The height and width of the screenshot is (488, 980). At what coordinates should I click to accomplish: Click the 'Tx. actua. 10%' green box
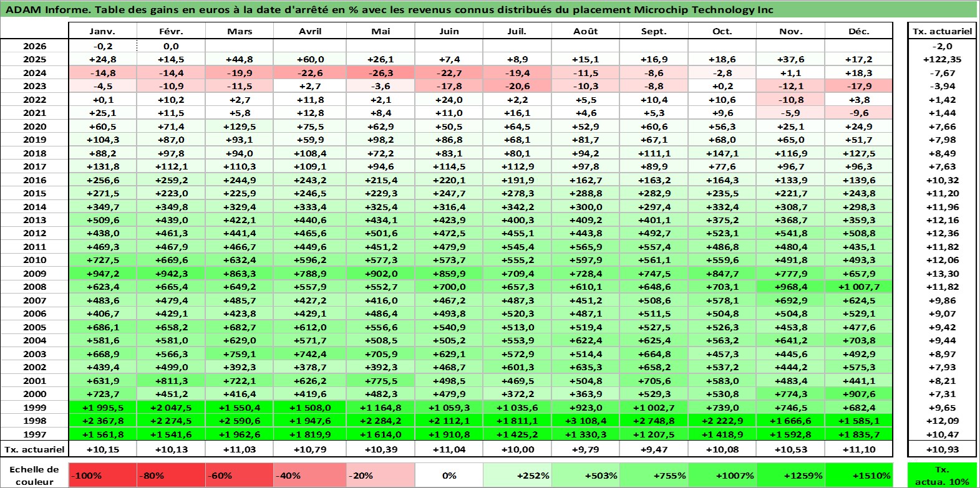click(942, 475)
